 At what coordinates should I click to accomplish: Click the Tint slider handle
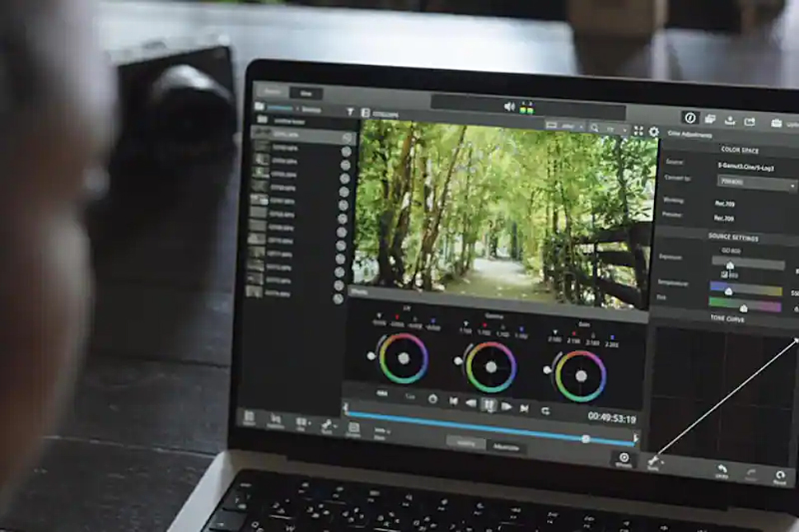click(x=744, y=308)
